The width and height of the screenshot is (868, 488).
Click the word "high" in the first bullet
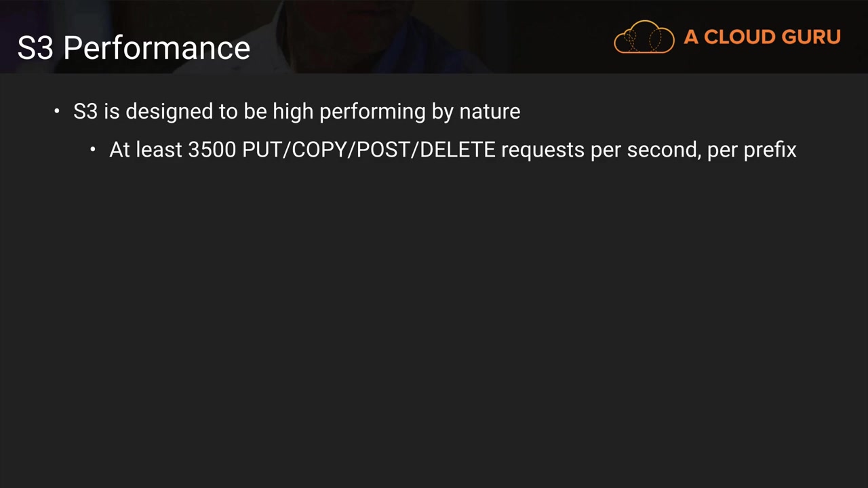293,113
